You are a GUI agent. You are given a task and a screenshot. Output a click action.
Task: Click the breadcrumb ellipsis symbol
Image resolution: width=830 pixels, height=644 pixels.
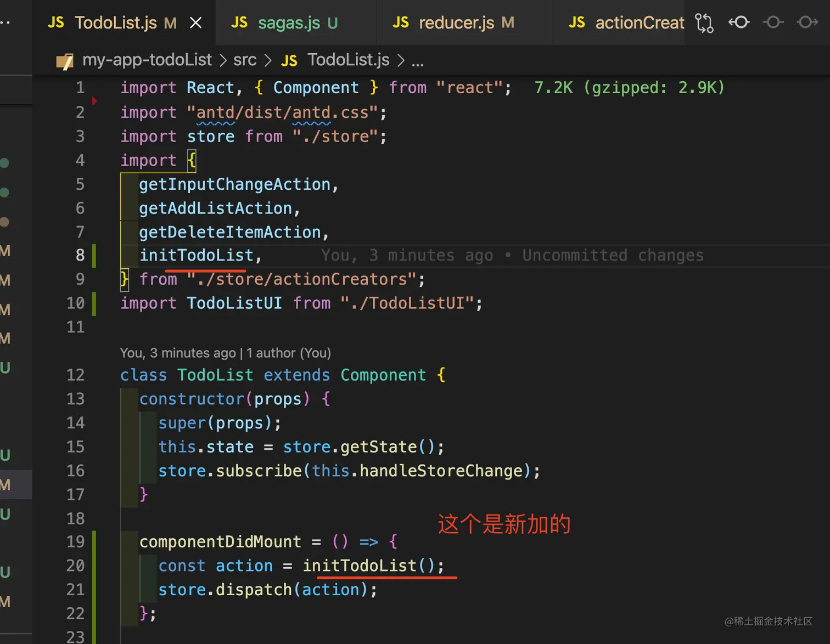[x=418, y=61]
